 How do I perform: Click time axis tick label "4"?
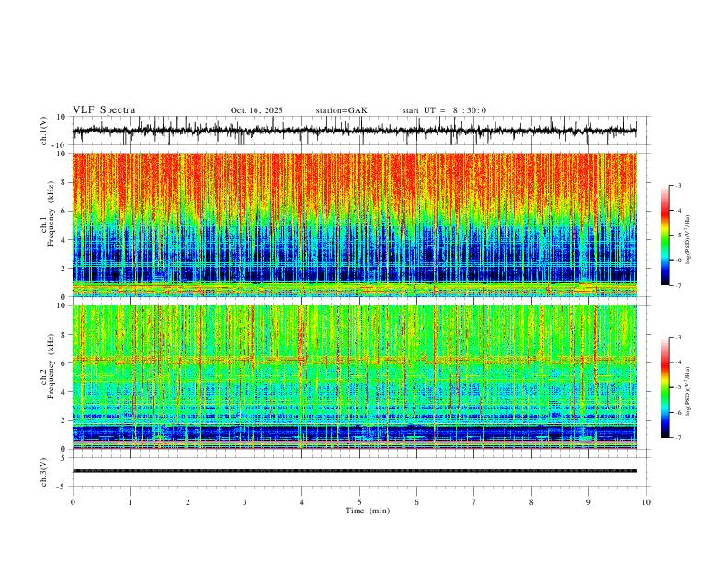click(302, 502)
